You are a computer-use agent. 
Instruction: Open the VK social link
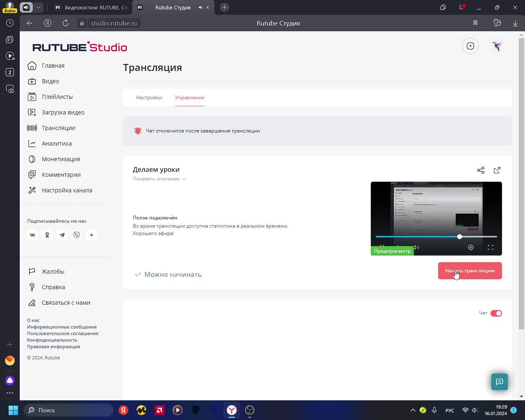pos(32,235)
